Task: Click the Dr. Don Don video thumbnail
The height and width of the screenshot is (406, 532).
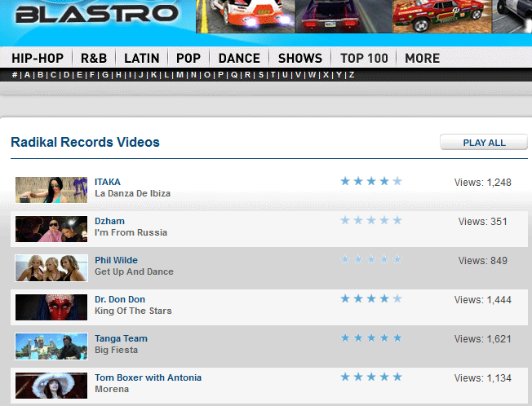Action: pyautogui.click(x=51, y=307)
